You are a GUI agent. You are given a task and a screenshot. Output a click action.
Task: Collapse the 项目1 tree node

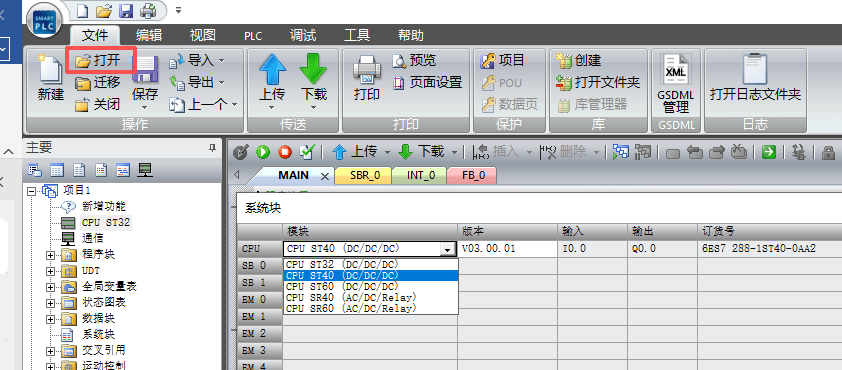[x=31, y=191]
